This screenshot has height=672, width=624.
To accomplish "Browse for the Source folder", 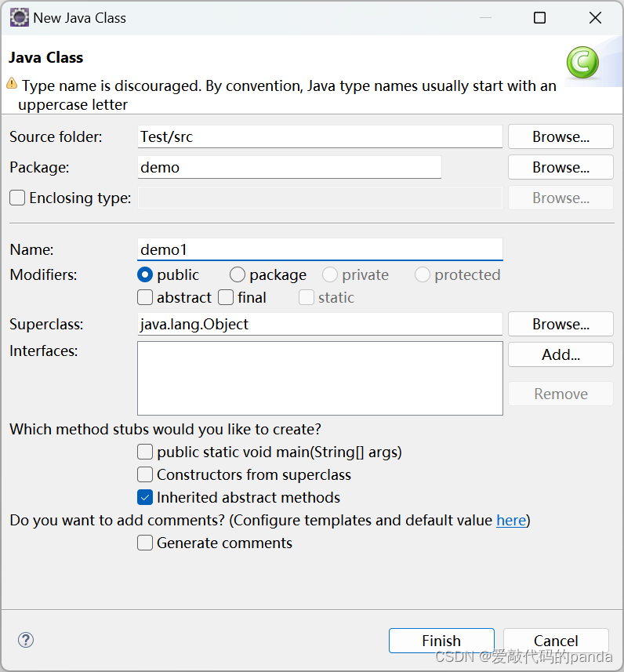I will 561,136.
